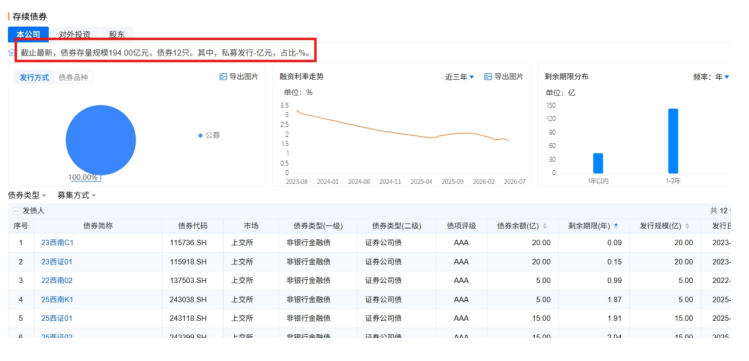Expand the 债券类型 filter dropdown

(27, 195)
